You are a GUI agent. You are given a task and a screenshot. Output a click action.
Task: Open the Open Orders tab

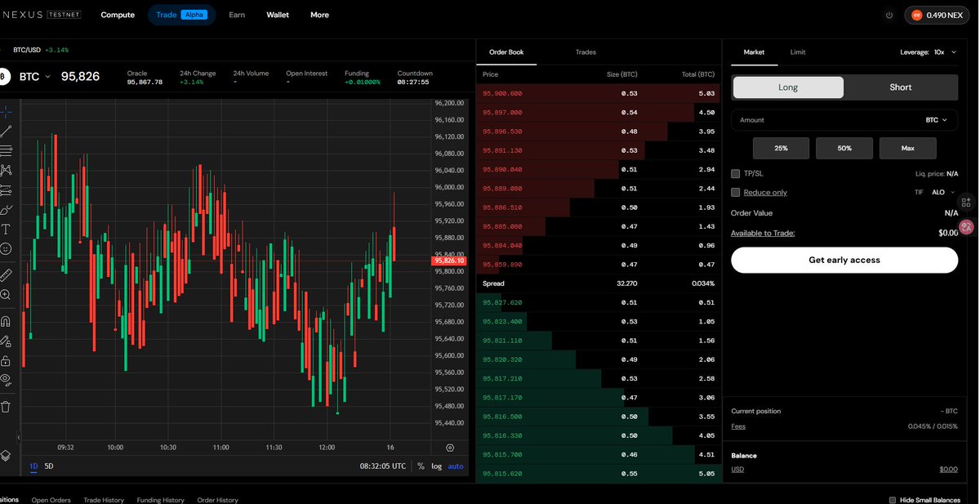[51, 500]
